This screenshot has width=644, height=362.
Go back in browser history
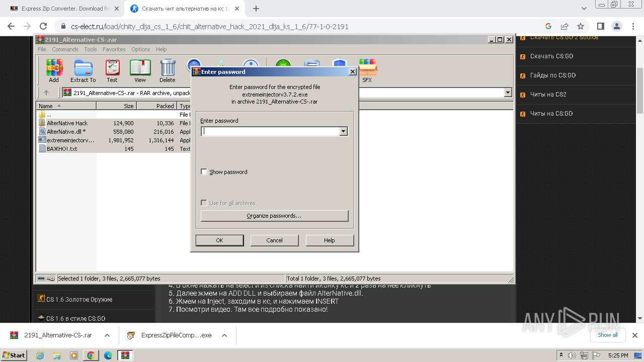pos(11,26)
